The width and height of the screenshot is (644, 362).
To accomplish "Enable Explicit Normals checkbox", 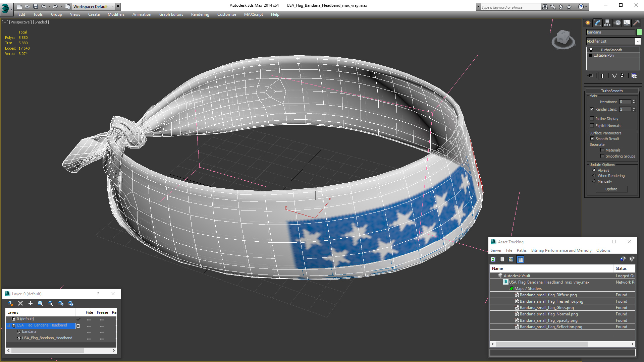I will (592, 126).
